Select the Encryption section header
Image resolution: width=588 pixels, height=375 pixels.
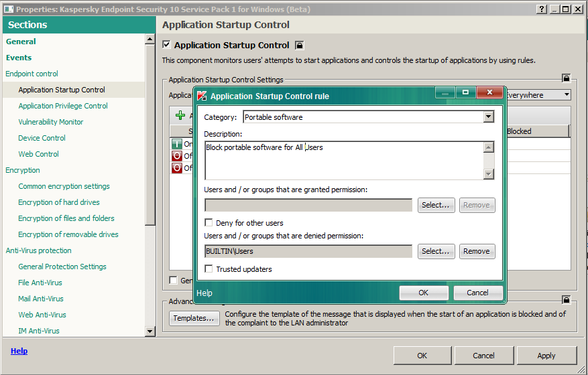(23, 171)
